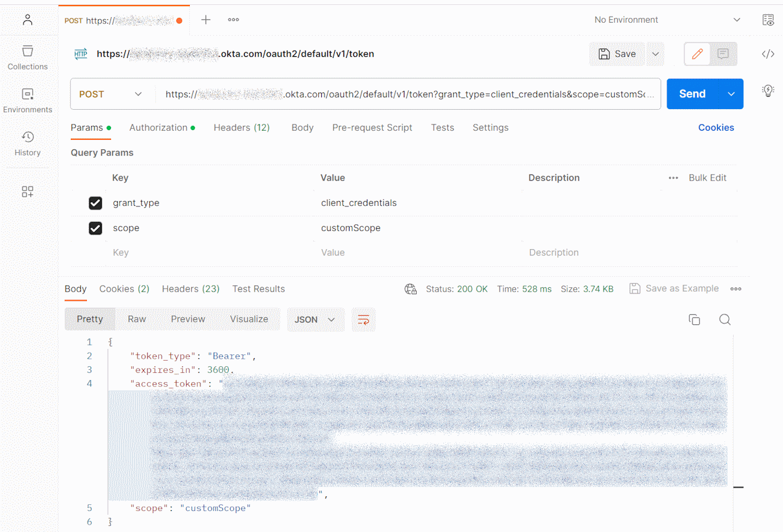
Task: Click Bulk Edit for query params
Action: tap(707, 178)
